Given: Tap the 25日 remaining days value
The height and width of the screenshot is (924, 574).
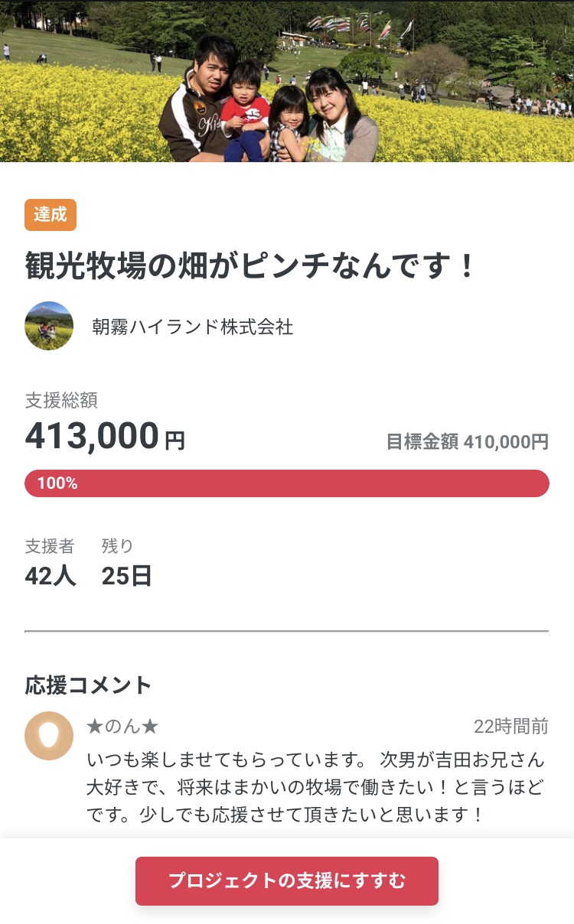Looking at the screenshot, I should (x=126, y=576).
